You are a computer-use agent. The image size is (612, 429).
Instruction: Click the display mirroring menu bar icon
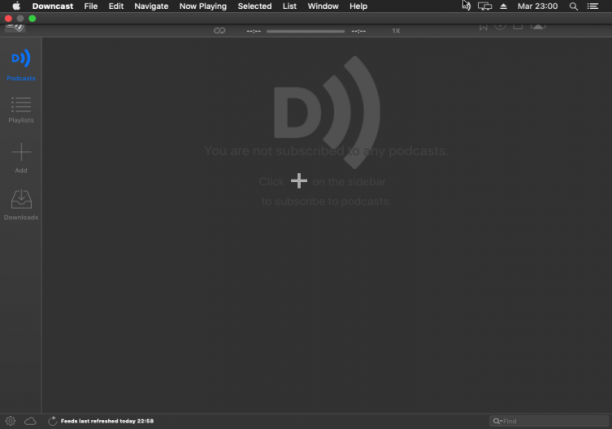click(x=485, y=6)
